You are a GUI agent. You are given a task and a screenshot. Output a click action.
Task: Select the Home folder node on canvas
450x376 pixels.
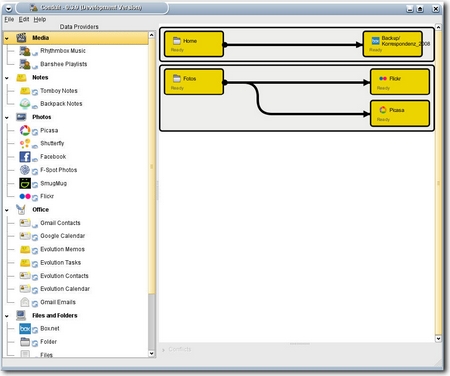pos(194,44)
